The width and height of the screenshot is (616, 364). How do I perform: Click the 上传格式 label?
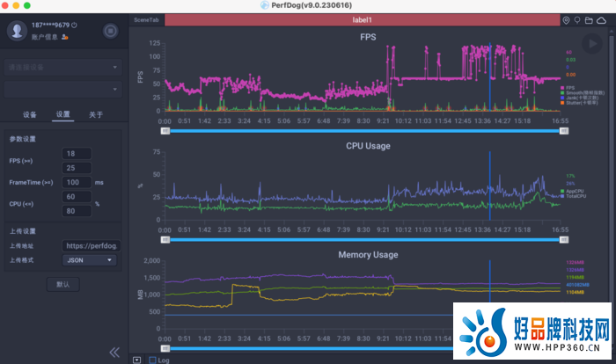pos(22,260)
